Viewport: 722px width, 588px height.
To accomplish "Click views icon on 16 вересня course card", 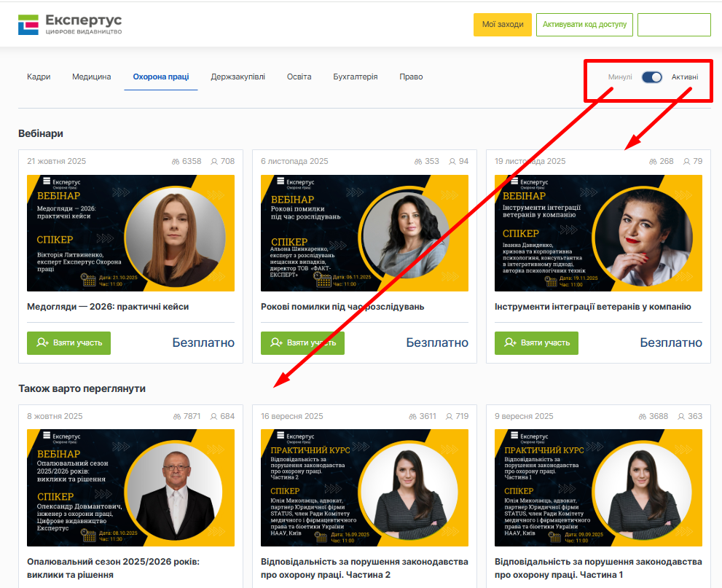I will point(412,417).
